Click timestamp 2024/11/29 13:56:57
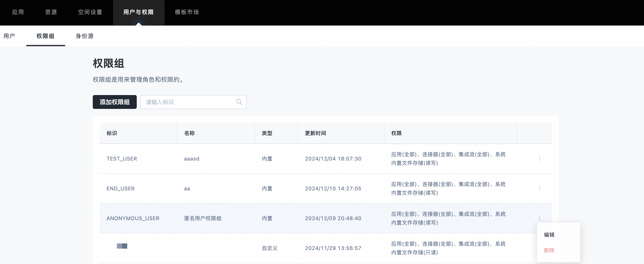 (333, 248)
